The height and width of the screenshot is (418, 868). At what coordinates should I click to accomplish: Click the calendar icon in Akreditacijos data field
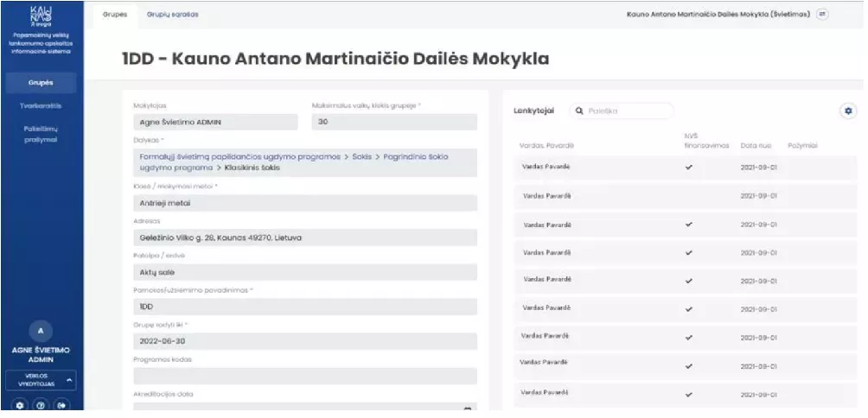(x=468, y=408)
